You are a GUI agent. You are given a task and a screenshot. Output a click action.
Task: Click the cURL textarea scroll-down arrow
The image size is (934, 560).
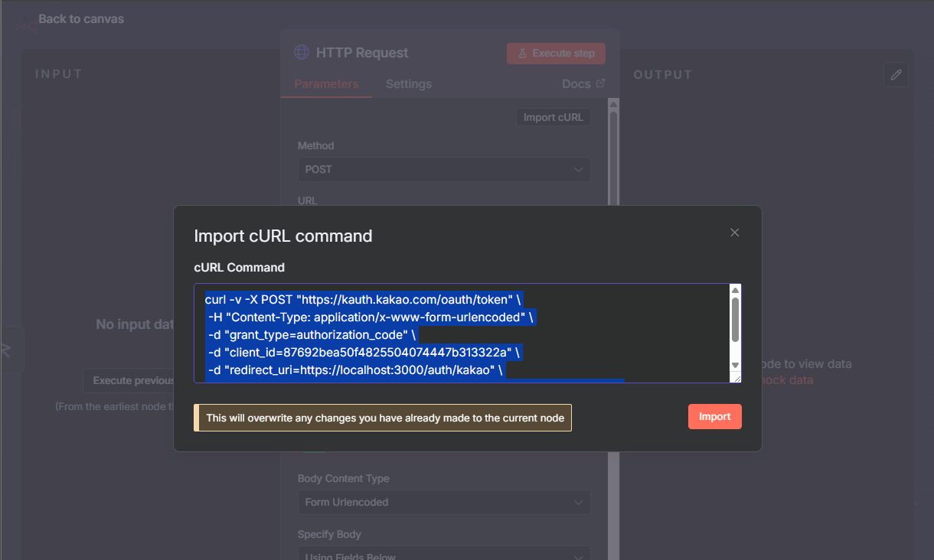(735, 365)
